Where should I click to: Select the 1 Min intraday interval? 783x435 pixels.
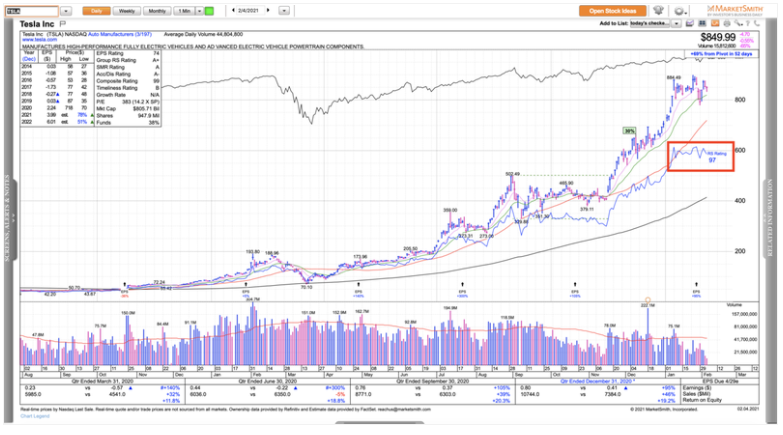[x=184, y=10]
